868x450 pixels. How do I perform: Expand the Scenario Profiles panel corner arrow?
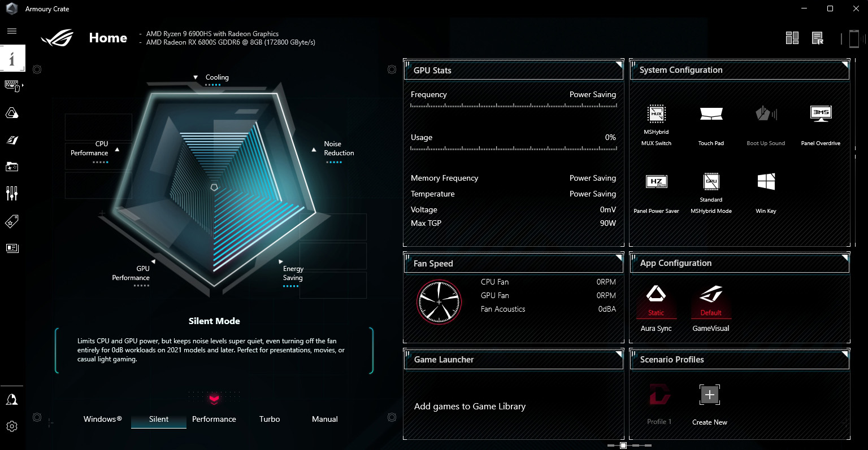click(x=845, y=354)
